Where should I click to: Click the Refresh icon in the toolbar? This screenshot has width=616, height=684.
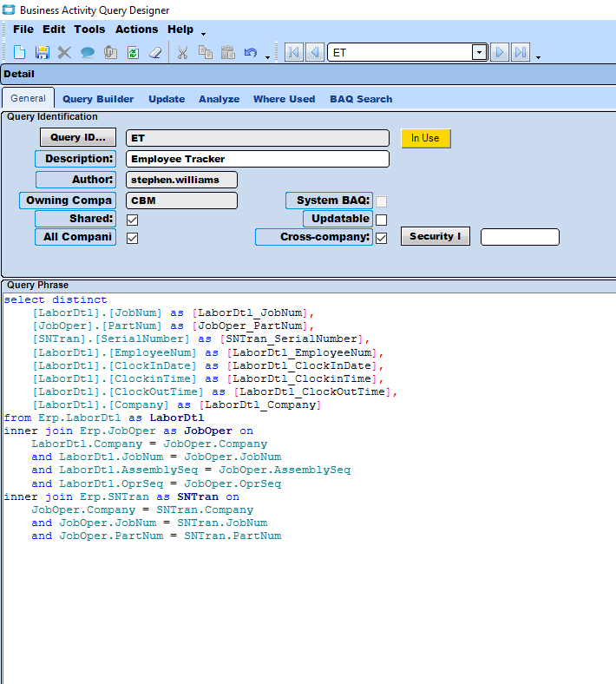coord(133,53)
